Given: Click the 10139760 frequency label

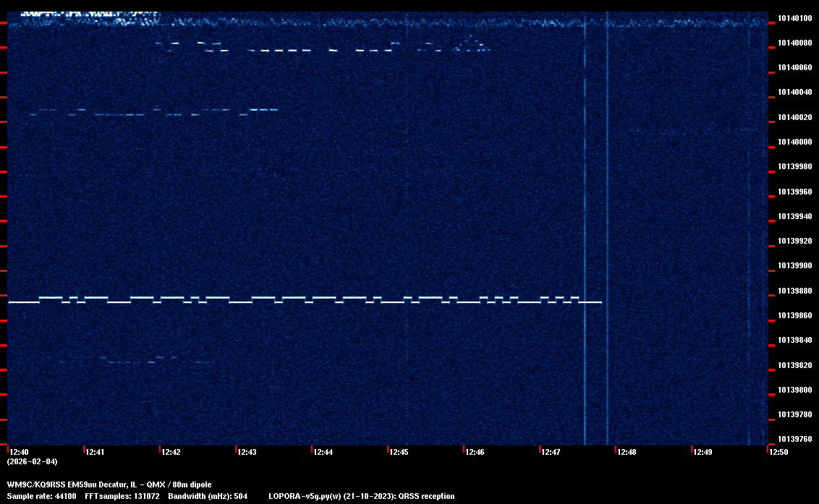Looking at the screenshot, I should pos(794,439).
